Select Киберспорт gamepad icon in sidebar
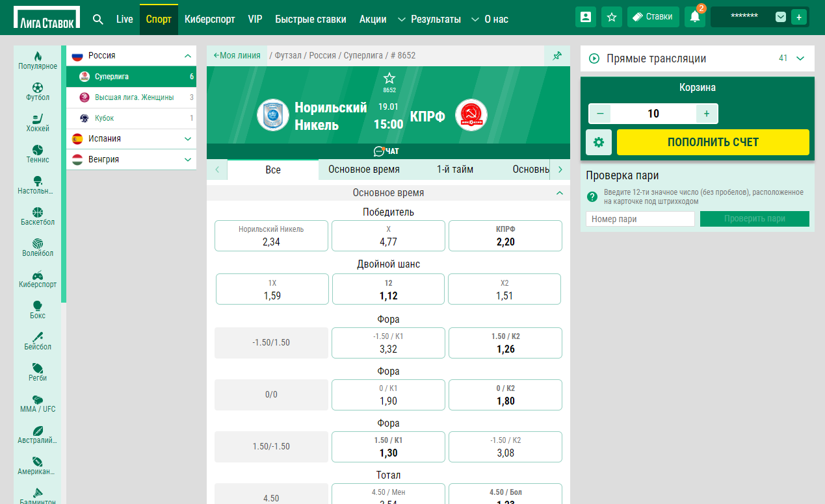Viewport: 825px width, 504px height. pos(38,274)
